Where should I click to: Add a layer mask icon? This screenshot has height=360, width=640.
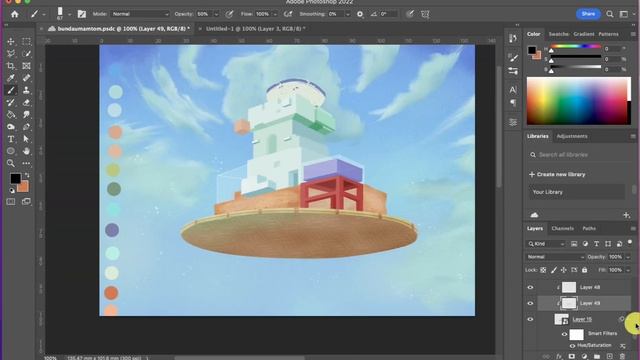click(571, 356)
